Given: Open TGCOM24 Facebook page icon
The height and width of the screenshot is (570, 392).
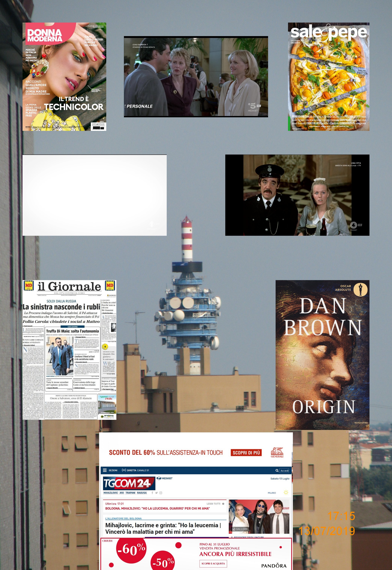Looking at the screenshot, I should coord(152,493).
